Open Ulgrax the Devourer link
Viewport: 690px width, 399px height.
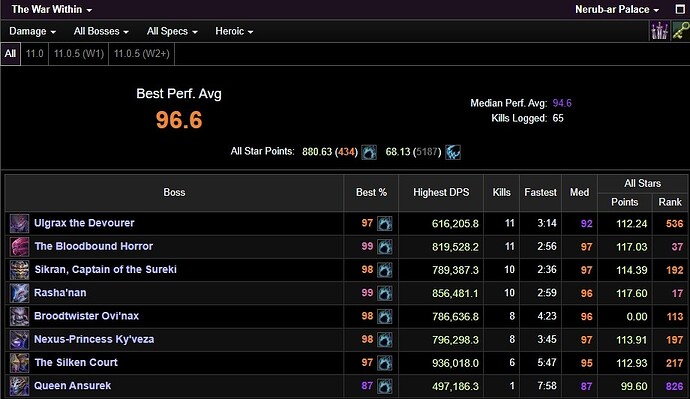84,223
